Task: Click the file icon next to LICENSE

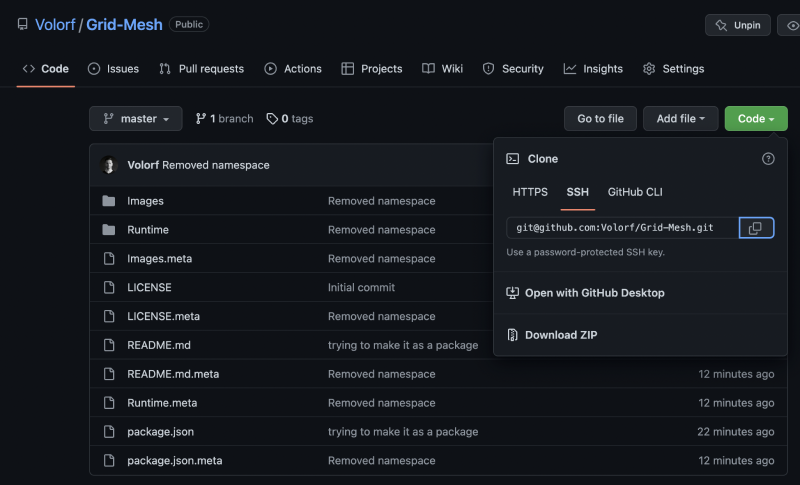Action: click(x=109, y=288)
